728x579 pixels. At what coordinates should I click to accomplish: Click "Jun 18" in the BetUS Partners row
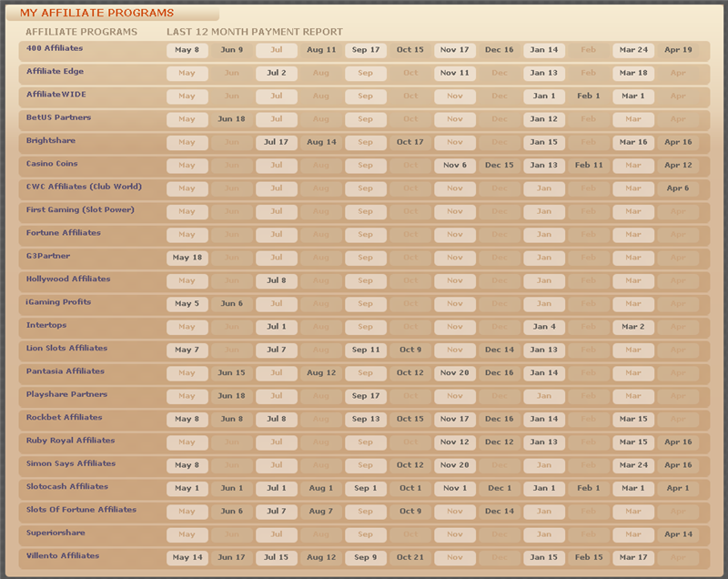tap(232, 119)
